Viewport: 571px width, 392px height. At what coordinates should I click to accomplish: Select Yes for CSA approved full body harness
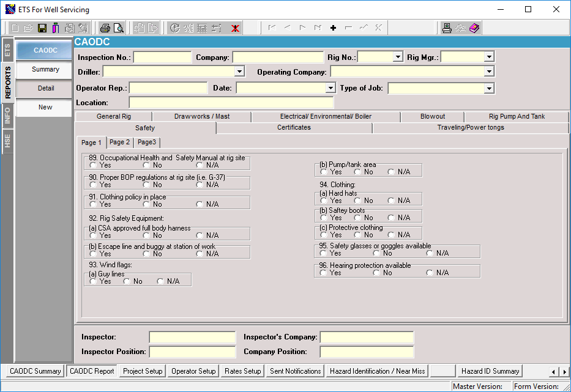pyautogui.click(x=93, y=235)
